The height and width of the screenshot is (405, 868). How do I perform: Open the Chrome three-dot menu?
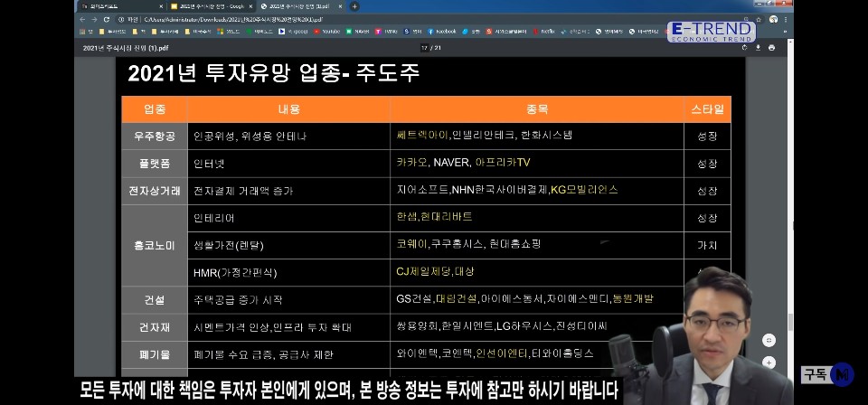pos(786,19)
